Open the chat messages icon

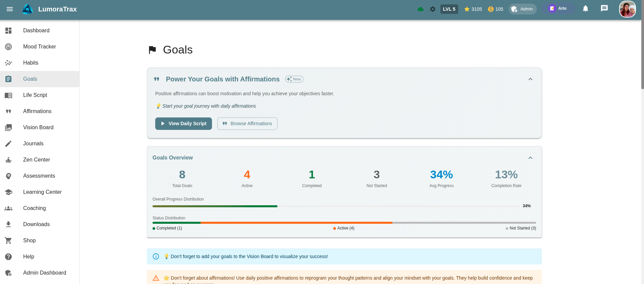pyautogui.click(x=604, y=9)
